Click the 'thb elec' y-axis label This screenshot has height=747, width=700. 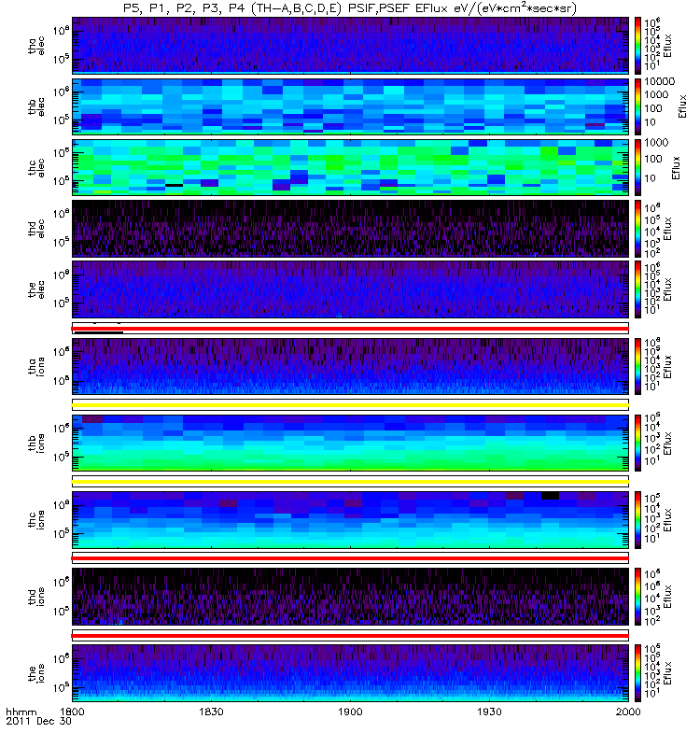pos(36,106)
